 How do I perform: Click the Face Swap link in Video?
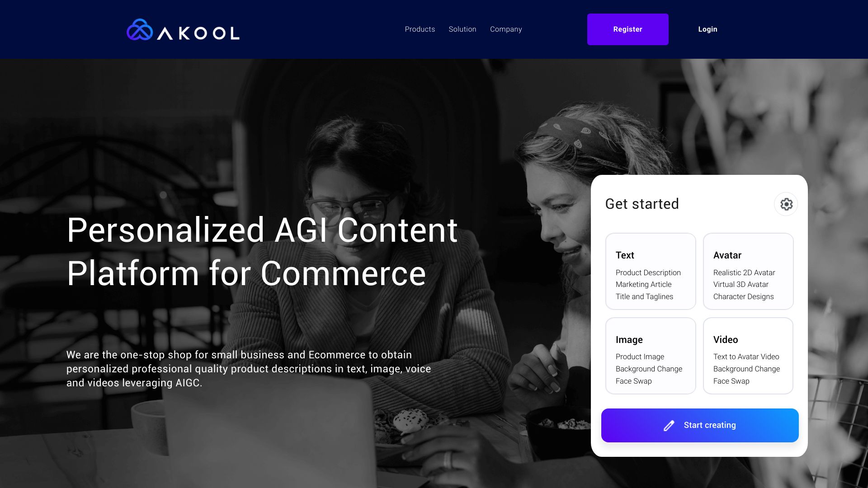click(731, 381)
